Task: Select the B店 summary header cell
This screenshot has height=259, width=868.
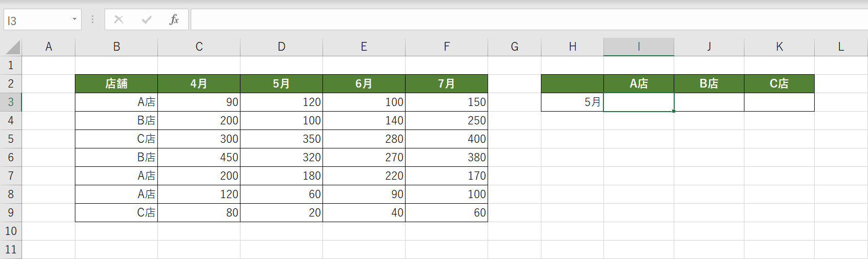Action: (709, 84)
